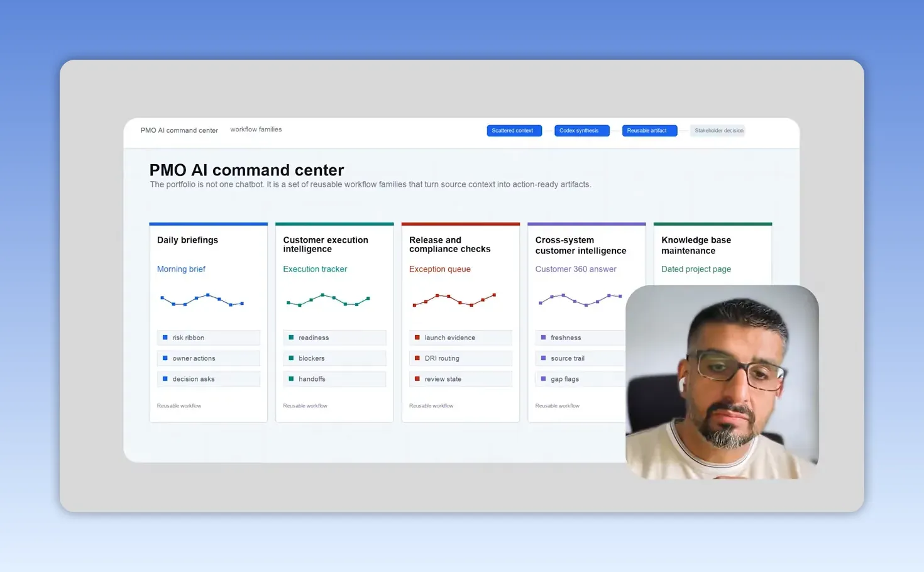Open the Dated project page link

click(696, 269)
